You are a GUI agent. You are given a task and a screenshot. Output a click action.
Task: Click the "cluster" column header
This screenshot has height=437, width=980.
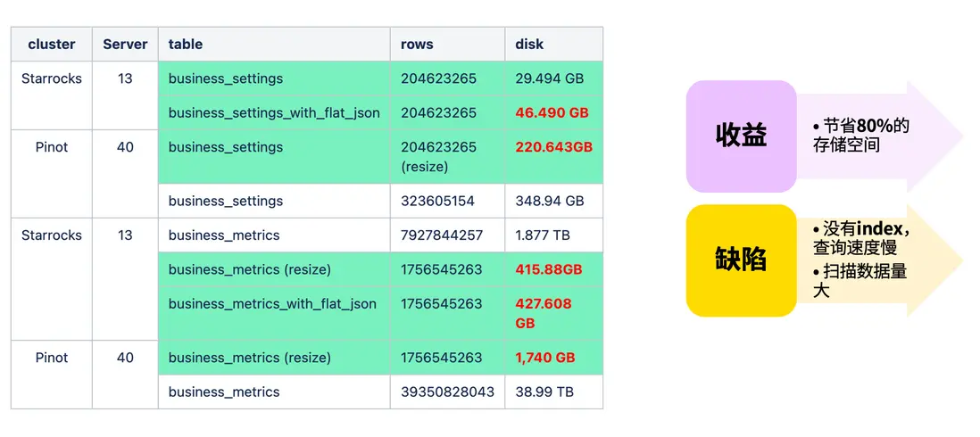coord(51,44)
